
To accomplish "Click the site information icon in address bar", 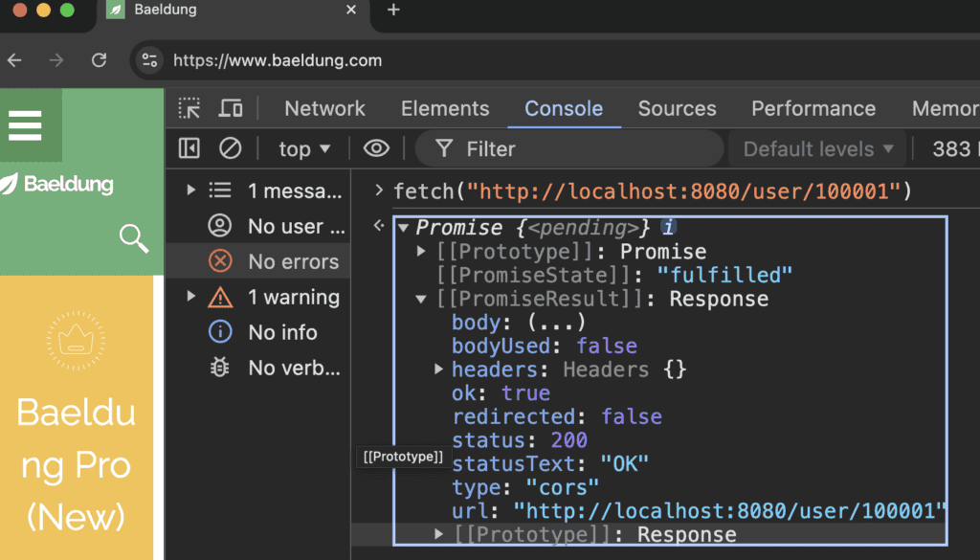I will pyautogui.click(x=149, y=60).
